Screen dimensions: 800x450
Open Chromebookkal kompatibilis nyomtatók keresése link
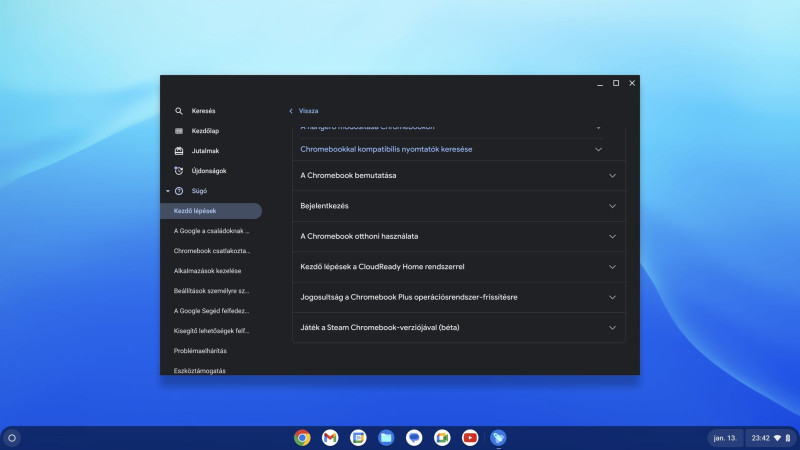click(x=386, y=149)
